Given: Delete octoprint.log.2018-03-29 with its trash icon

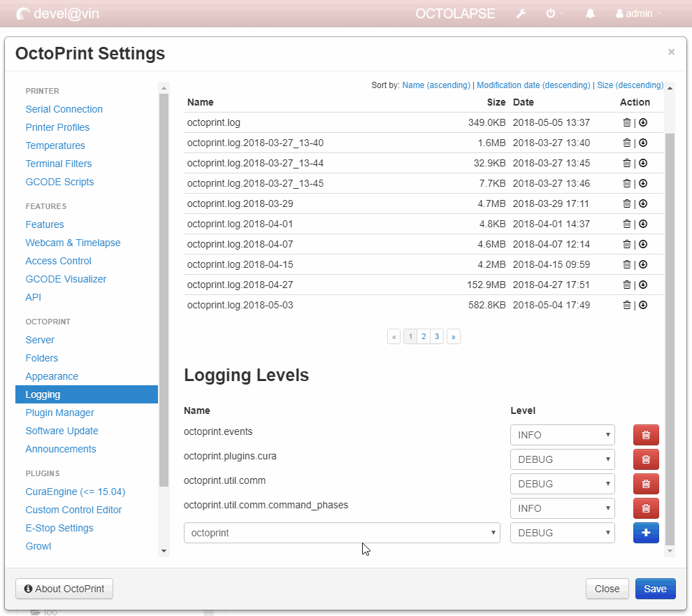Looking at the screenshot, I should pyautogui.click(x=627, y=203).
